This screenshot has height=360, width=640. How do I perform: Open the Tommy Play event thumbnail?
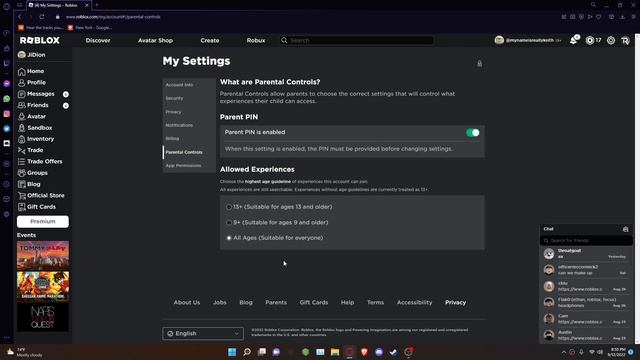click(43, 255)
